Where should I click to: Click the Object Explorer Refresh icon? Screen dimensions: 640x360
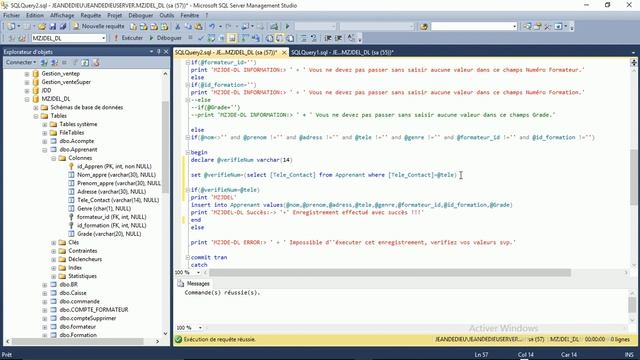pyautogui.click(x=85, y=62)
